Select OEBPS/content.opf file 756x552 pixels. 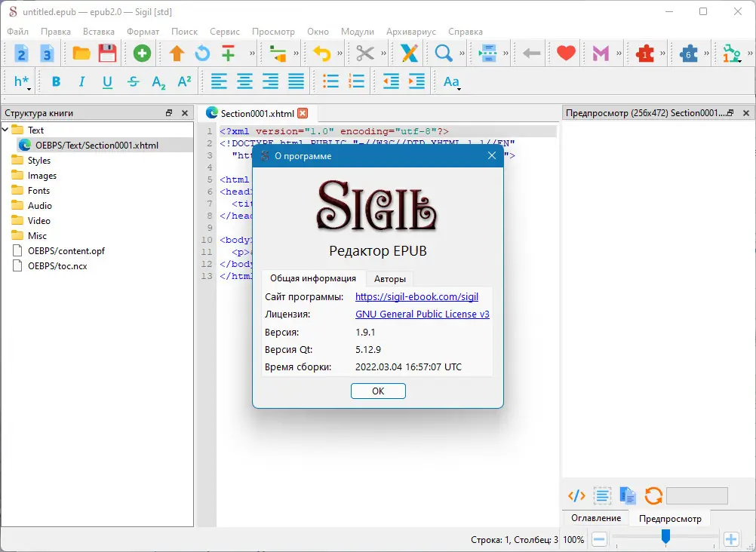coord(66,250)
